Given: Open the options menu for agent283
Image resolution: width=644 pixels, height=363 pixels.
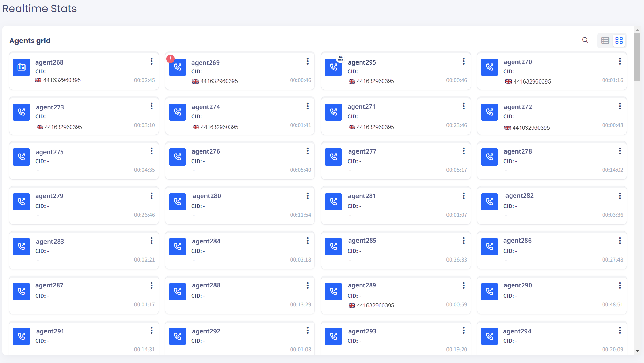Looking at the screenshot, I should [152, 241].
